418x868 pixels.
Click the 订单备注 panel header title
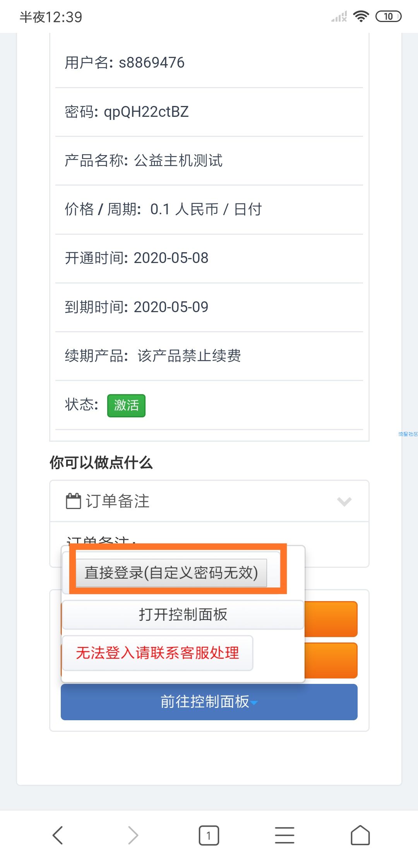tap(118, 501)
